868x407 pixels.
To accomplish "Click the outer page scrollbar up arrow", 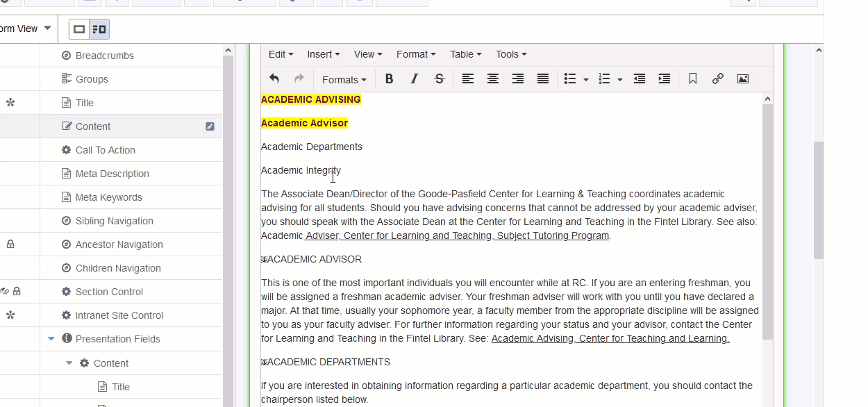I will coord(819,50).
